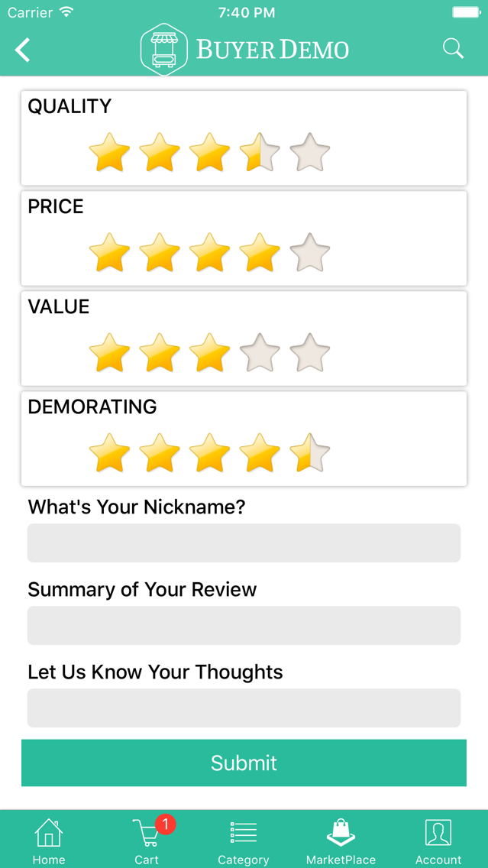Set Value rating to fourth star

(x=260, y=353)
